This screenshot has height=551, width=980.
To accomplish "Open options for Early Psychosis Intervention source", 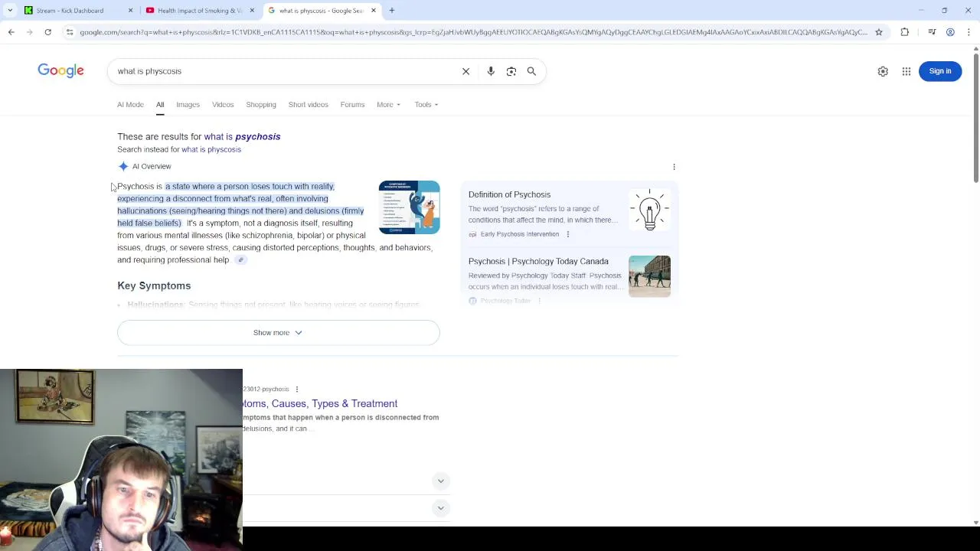I will tap(567, 234).
